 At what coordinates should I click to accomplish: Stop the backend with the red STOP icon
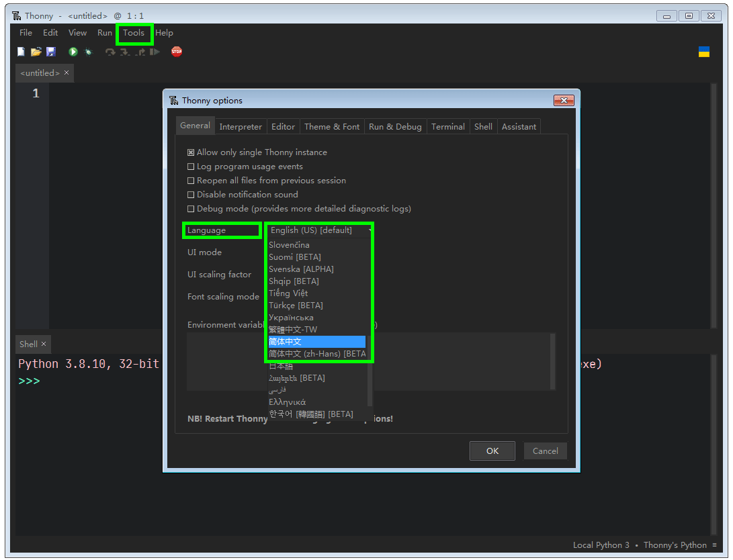[x=177, y=52]
